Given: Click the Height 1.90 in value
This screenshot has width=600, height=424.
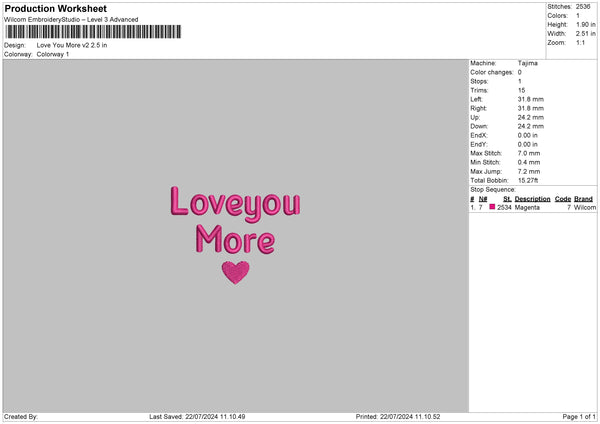Looking at the screenshot, I should click(x=585, y=24).
